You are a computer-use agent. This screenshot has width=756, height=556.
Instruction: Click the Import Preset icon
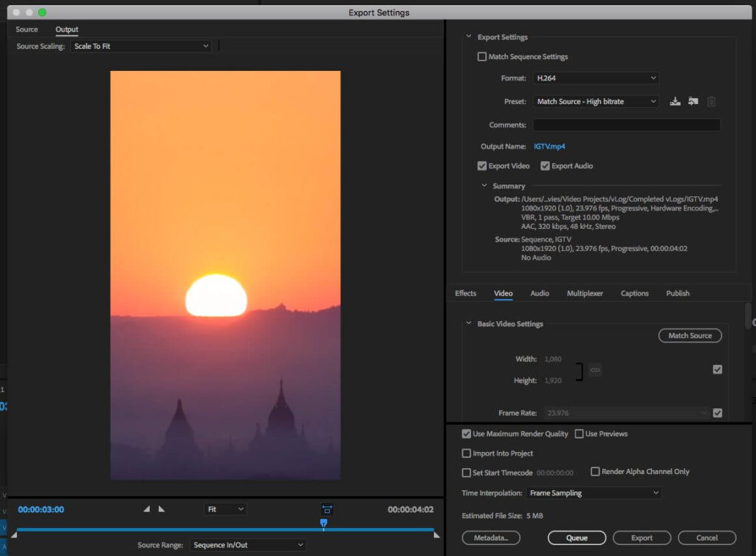coord(693,102)
